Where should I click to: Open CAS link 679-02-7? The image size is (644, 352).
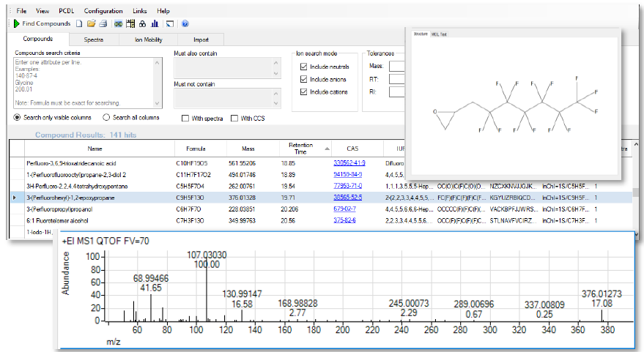tap(344, 209)
